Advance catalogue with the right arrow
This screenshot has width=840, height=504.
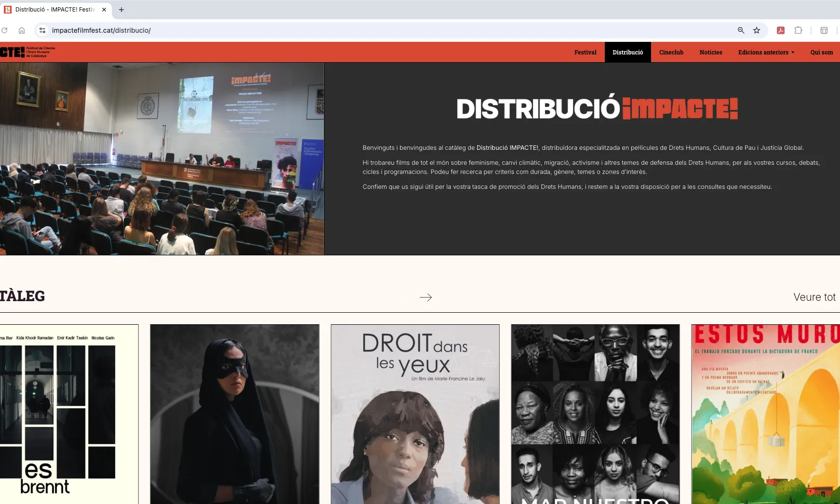426,297
